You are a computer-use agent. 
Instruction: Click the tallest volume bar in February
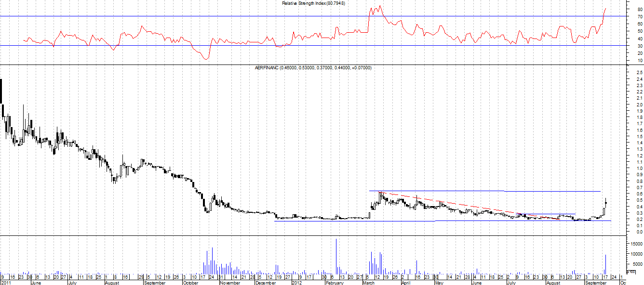(x=336, y=256)
